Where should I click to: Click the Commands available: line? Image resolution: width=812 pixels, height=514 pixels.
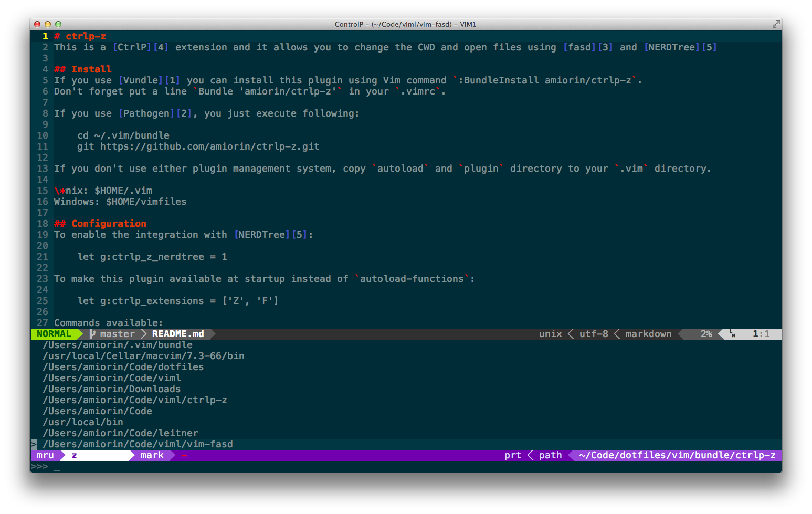pyautogui.click(x=109, y=323)
